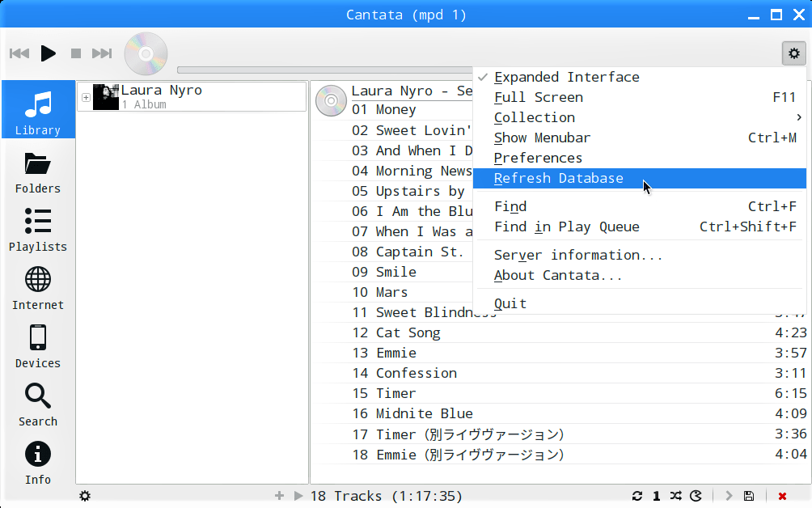Open Server information dialog
This screenshot has height=508, width=812.
coord(640,256)
